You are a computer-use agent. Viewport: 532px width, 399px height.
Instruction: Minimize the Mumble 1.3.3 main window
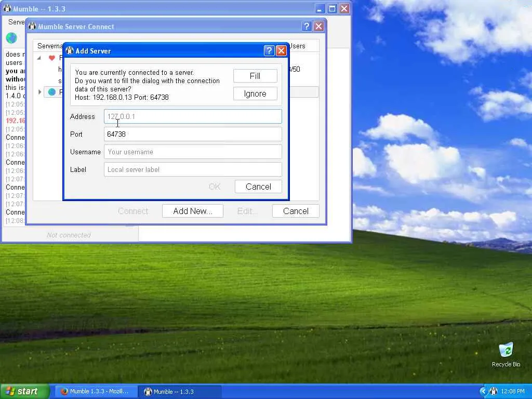tap(320, 8)
